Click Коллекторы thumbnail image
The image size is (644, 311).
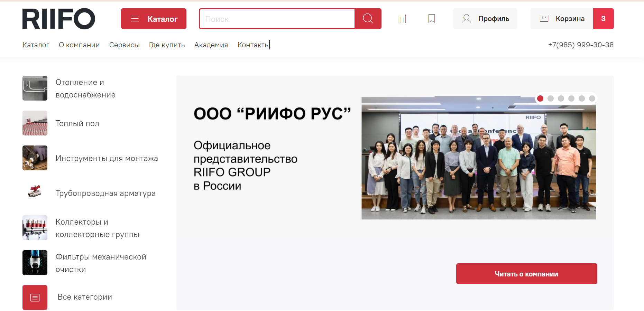(x=35, y=228)
